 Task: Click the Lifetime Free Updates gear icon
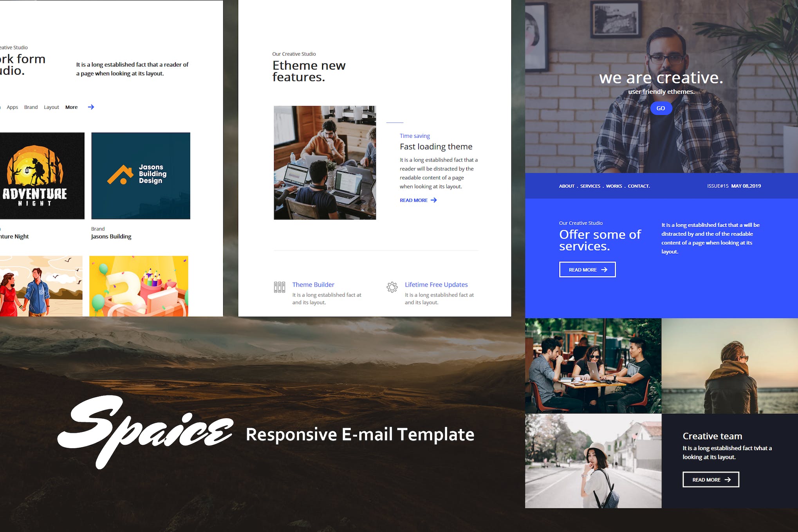[x=392, y=287]
